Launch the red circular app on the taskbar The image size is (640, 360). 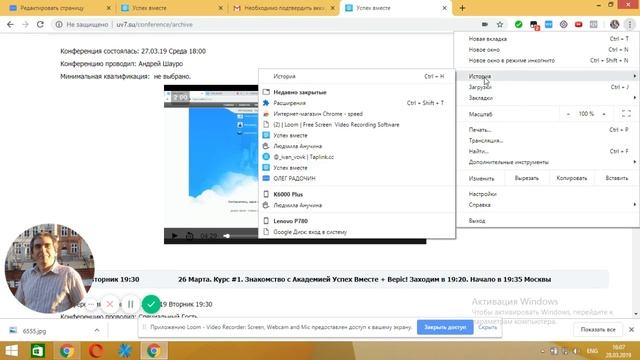(x=96, y=351)
